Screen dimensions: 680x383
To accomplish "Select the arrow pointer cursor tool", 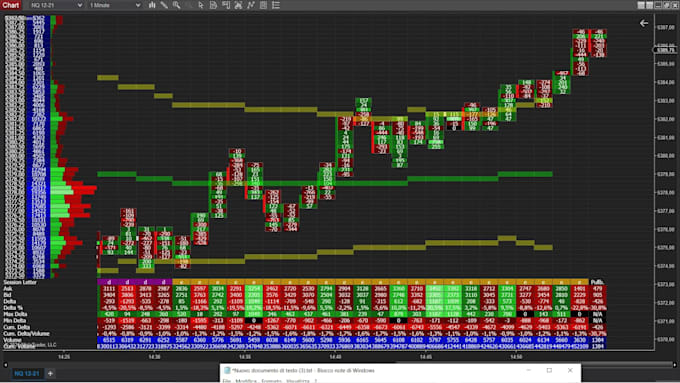I will 201,5.
